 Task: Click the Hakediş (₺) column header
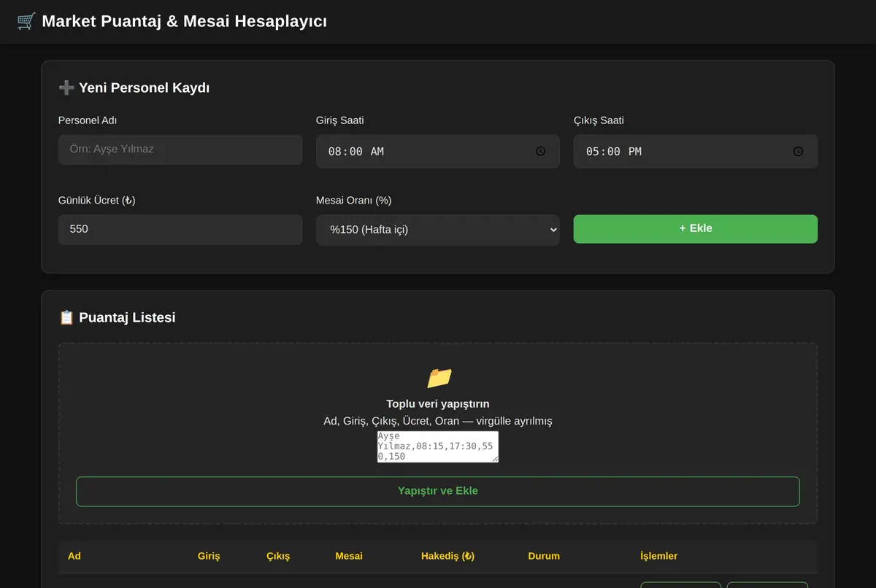pyautogui.click(x=448, y=556)
